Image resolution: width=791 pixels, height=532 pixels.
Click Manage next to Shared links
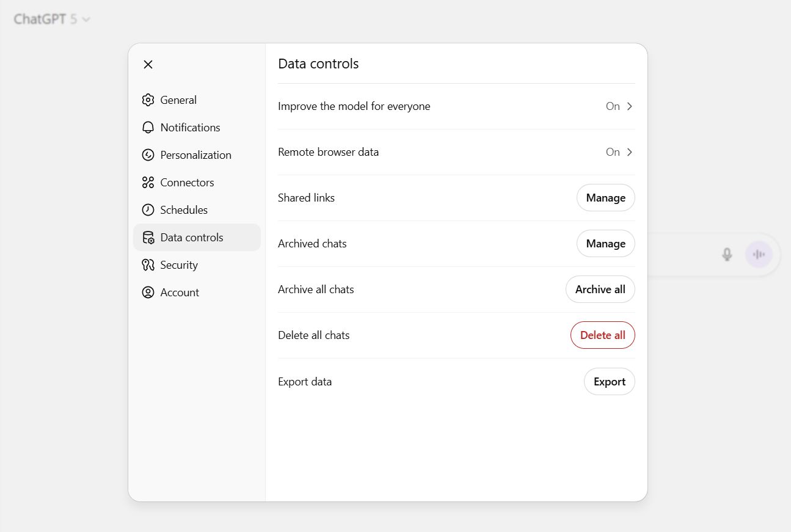[606, 198]
